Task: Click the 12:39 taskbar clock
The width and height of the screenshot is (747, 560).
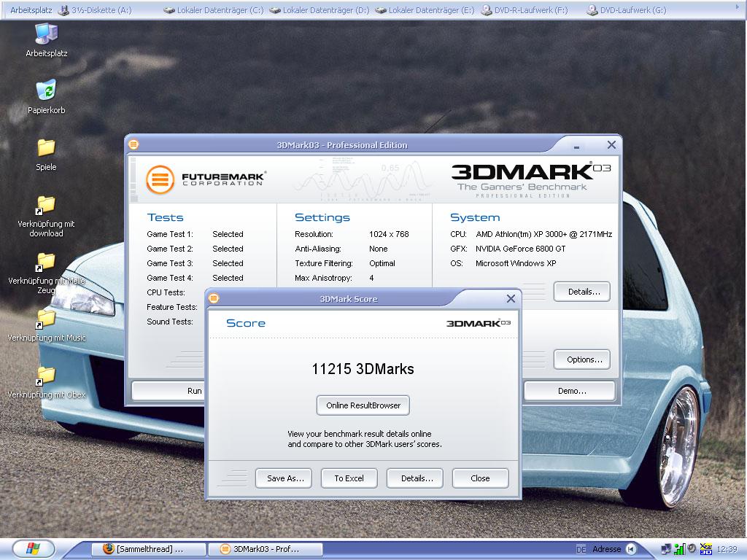Action: click(727, 550)
